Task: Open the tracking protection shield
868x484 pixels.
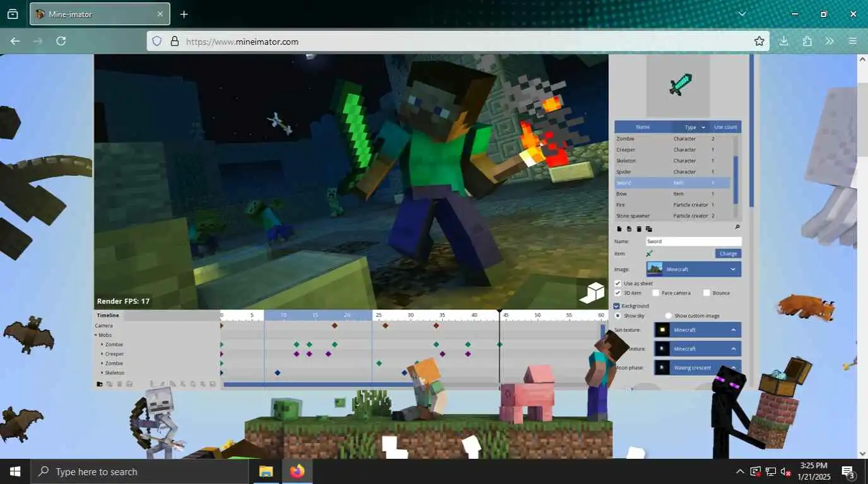Action: [157, 41]
